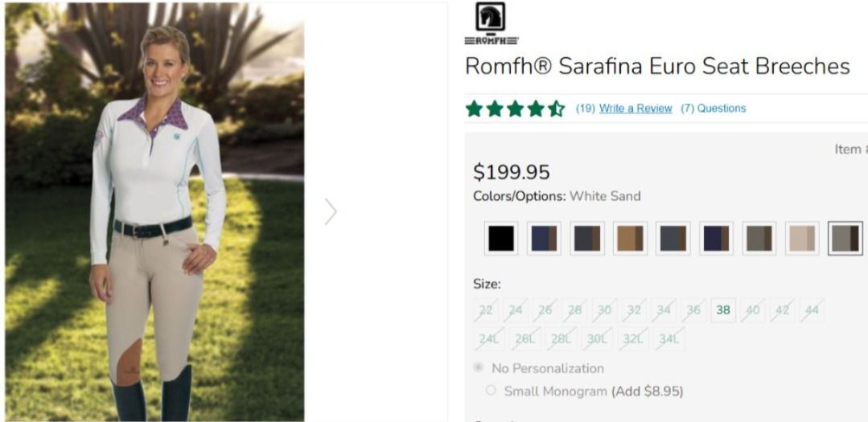Viewport: 868px width, 422px height.
Task: Click the (19) reviews count link
Action: (585, 109)
